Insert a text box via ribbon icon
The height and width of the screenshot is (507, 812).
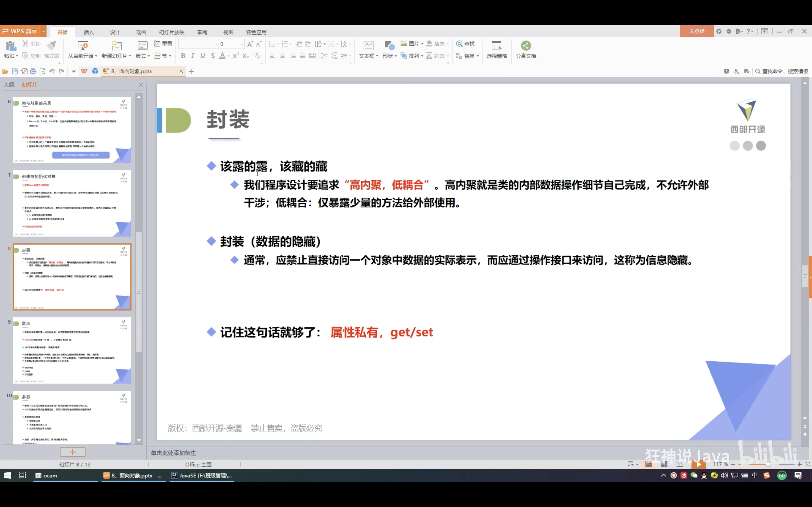(368, 46)
